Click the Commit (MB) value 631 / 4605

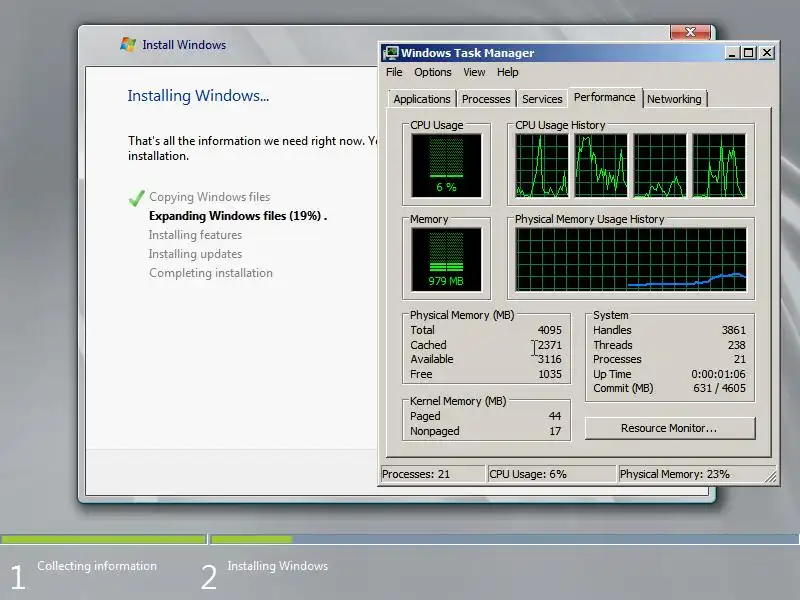(719, 388)
